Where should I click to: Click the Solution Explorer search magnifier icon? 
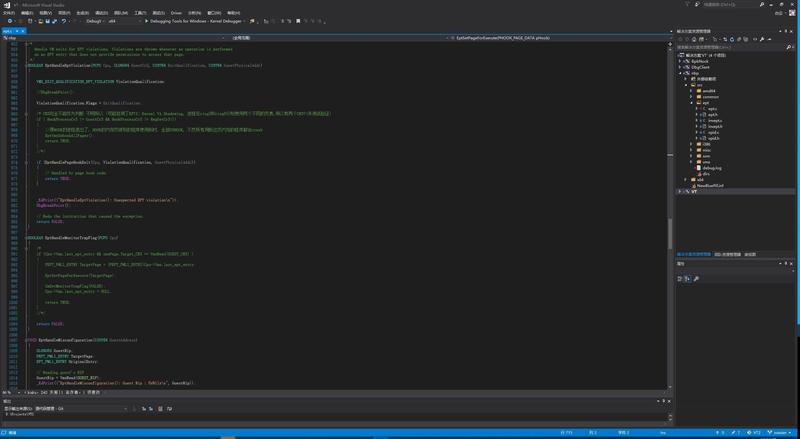[789, 47]
